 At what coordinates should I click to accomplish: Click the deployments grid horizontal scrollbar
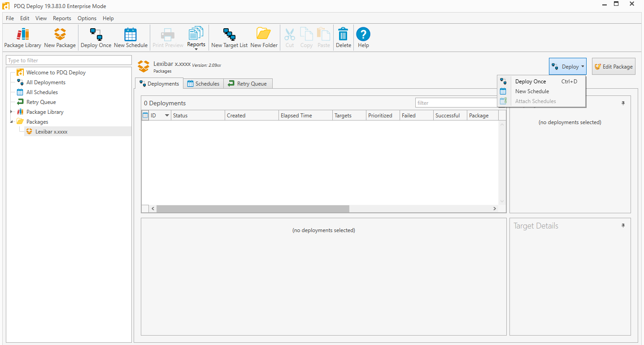253,209
